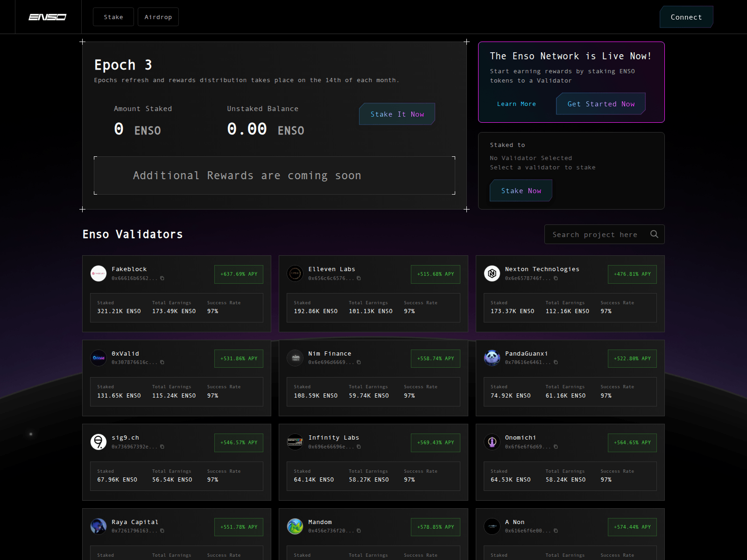Open the Learn More link

click(516, 104)
